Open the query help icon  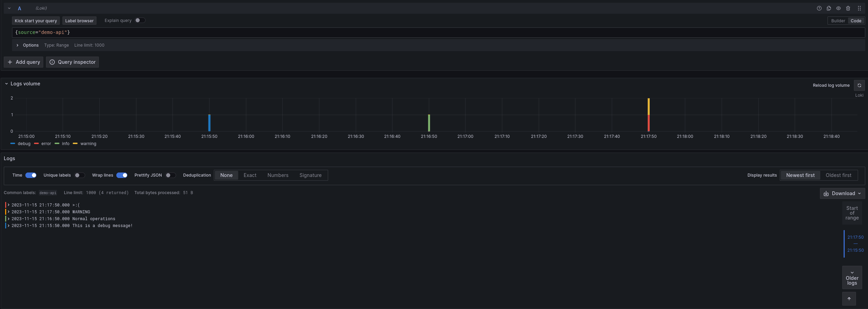tap(819, 8)
